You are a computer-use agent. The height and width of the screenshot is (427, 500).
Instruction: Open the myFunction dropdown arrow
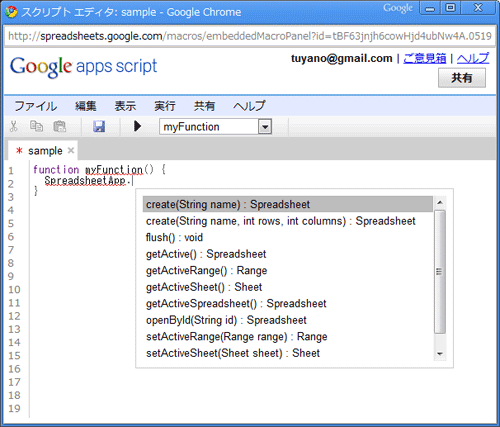(265, 127)
